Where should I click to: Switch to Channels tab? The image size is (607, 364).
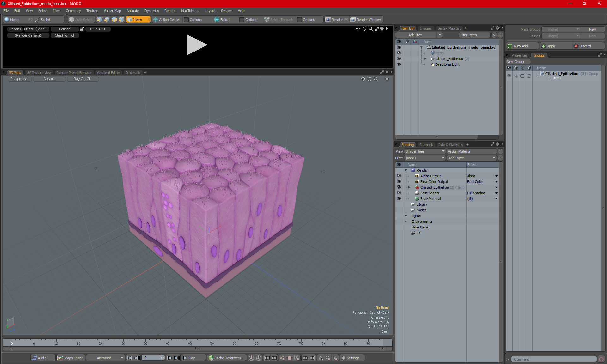426,145
